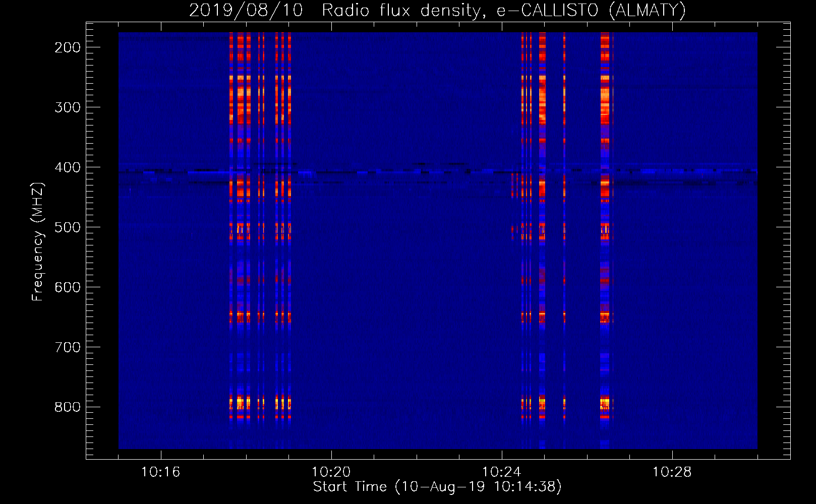Click the plot title 'Radio flux density, e-CALLISTO (ALMATY)'
816x504 pixels.
coord(504,10)
